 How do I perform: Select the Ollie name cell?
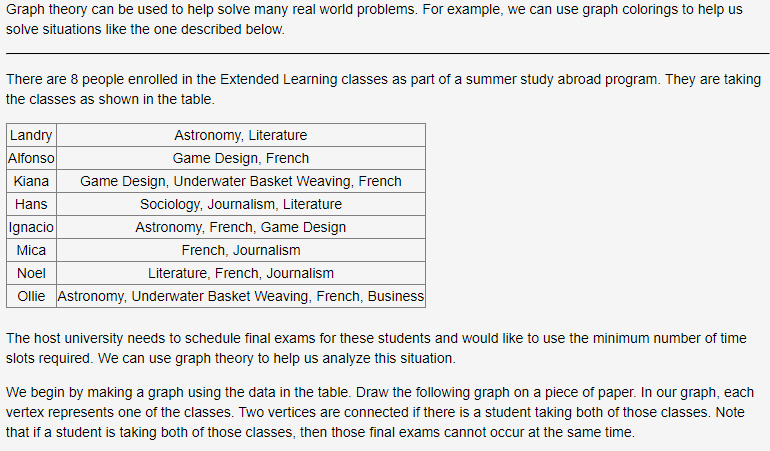point(31,296)
